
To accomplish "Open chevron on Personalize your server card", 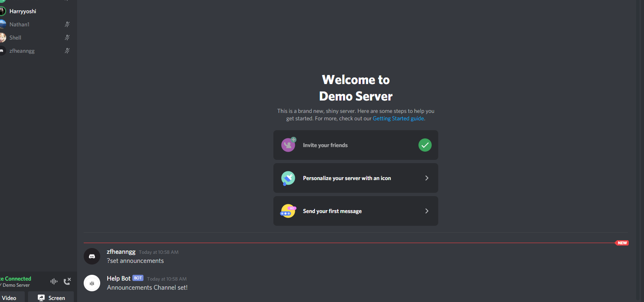I will 427,178.
